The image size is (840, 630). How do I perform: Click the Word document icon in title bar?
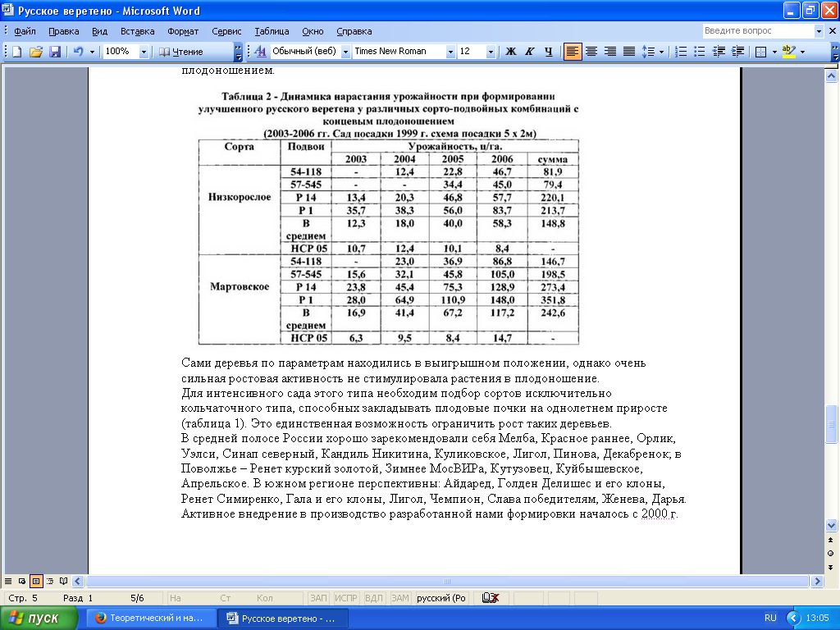pos(8,10)
